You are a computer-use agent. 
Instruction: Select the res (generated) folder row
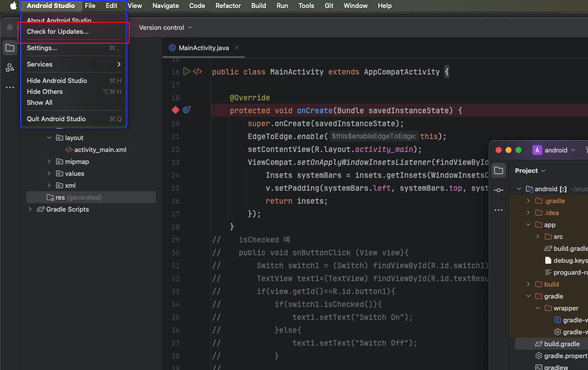(91, 197)
